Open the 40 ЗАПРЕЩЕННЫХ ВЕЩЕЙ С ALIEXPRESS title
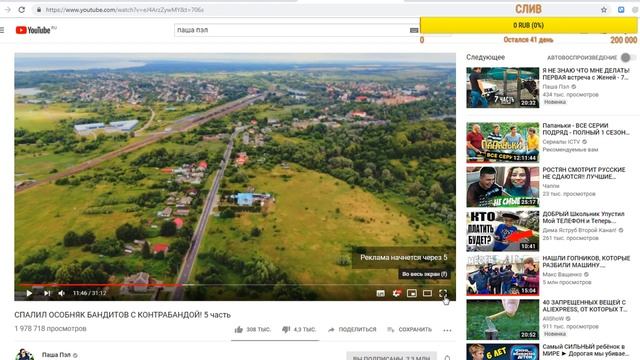This screenshot has width=640, height=360. (584, 306)
